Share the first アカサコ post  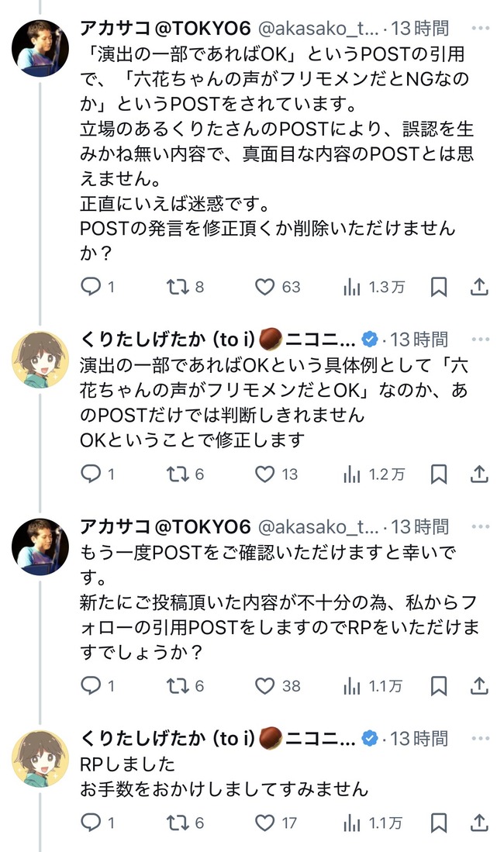click(x=479, y=287)
